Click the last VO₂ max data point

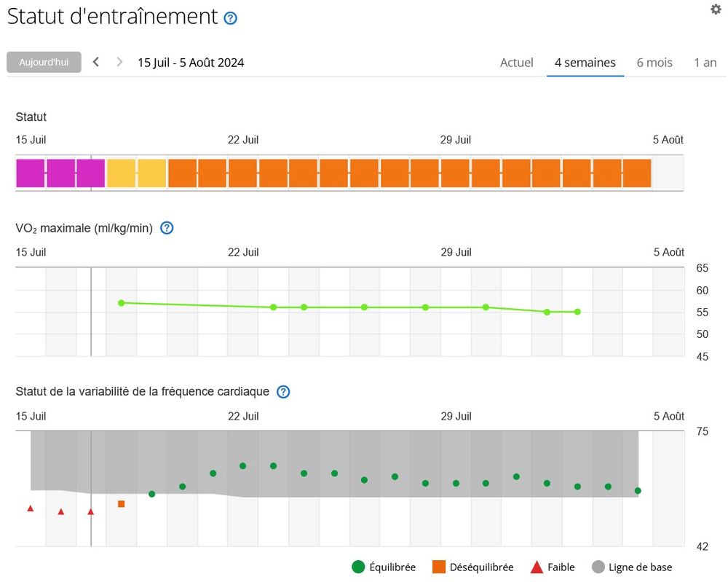click(x=577, y=312)
